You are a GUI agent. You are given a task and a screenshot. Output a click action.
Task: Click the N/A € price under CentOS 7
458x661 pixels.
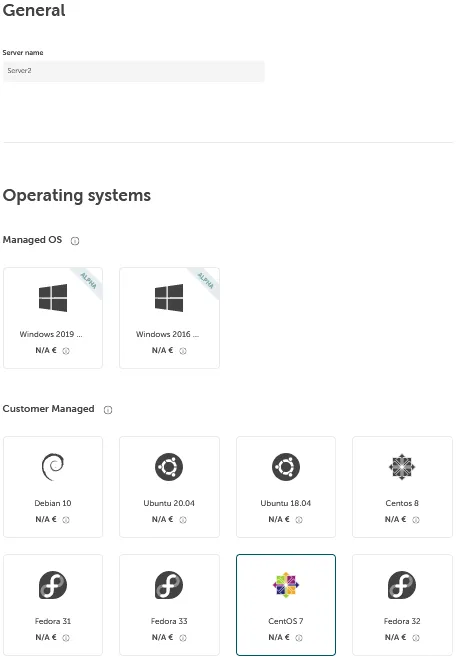(x=279, y=637)
